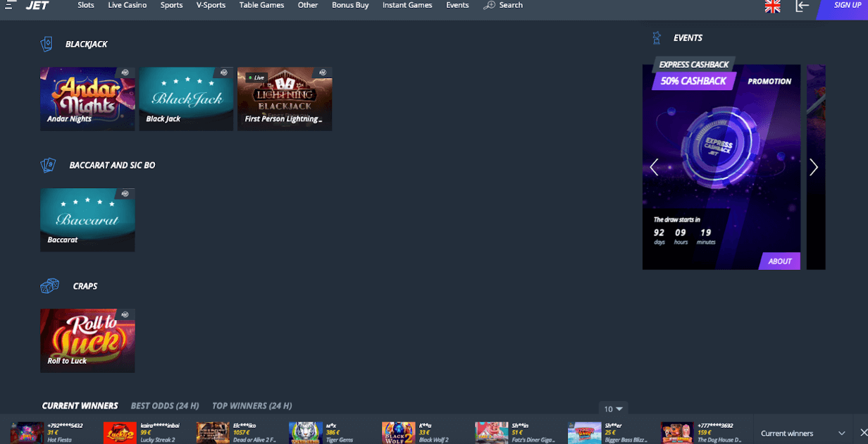Click the Craps dice category icon
Viewport: 868px width, 444px height.
[49, 286]
